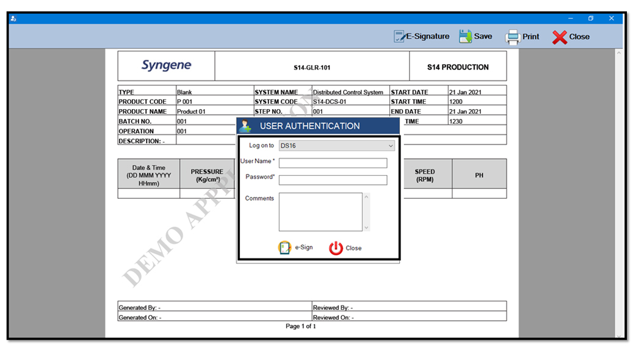Click the Syngene logo in report header
The height and width of the screenshot is (364, 633).
(x=166, y=65)
